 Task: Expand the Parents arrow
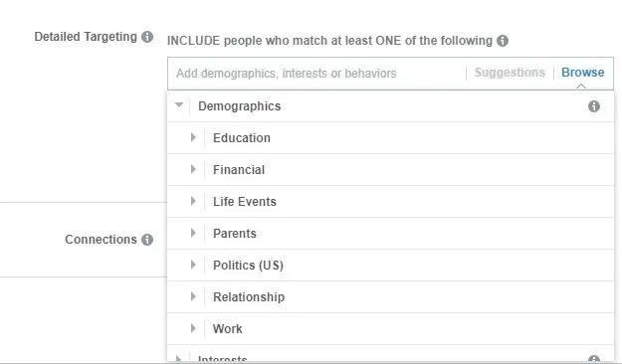193,233
